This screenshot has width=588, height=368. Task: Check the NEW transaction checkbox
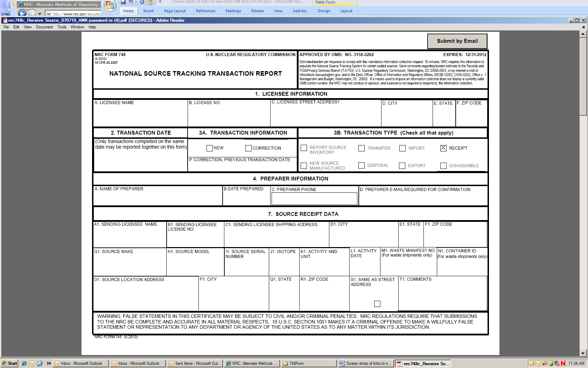(210, 148)
